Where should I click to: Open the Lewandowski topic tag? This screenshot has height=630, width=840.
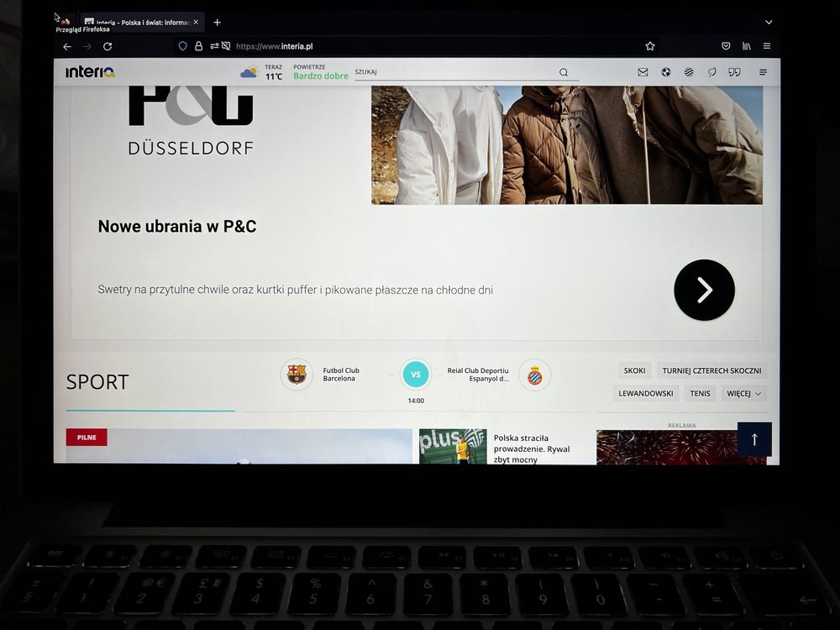pos(645,394)
